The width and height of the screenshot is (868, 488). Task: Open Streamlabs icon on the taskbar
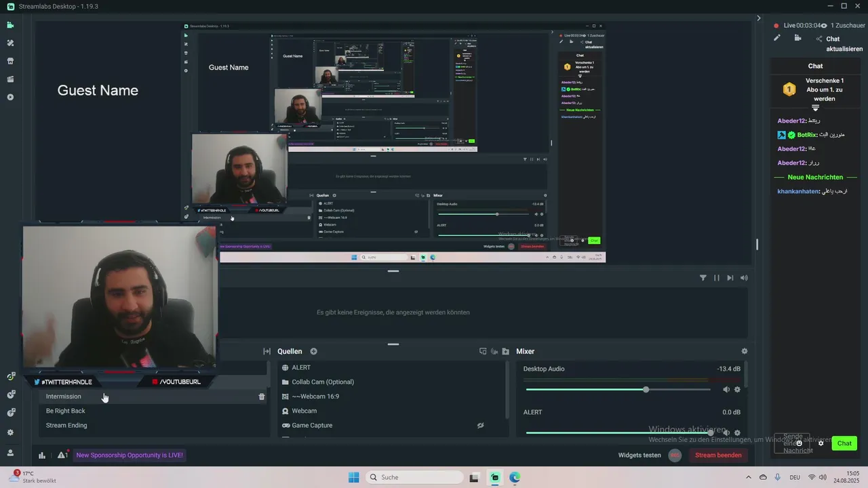pyautogui.click(x=495, y=477)
